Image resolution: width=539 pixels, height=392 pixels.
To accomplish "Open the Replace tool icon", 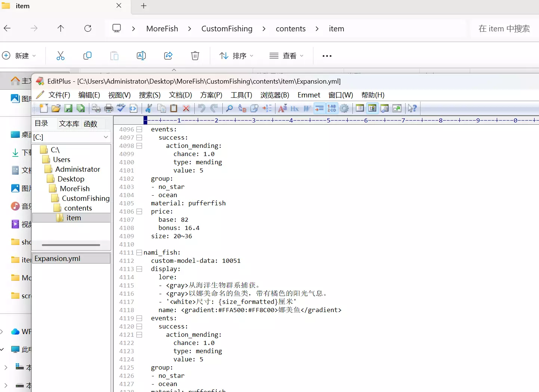I will pos(242,108).
